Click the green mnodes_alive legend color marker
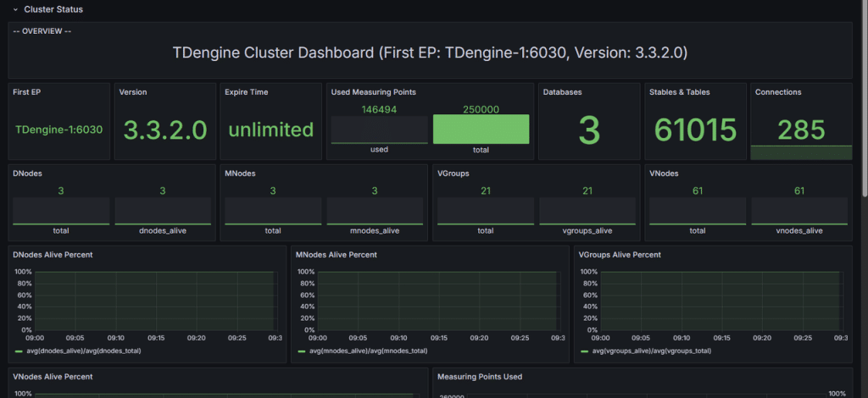This screenshot has height=398, width=868. tap(302, 351)
